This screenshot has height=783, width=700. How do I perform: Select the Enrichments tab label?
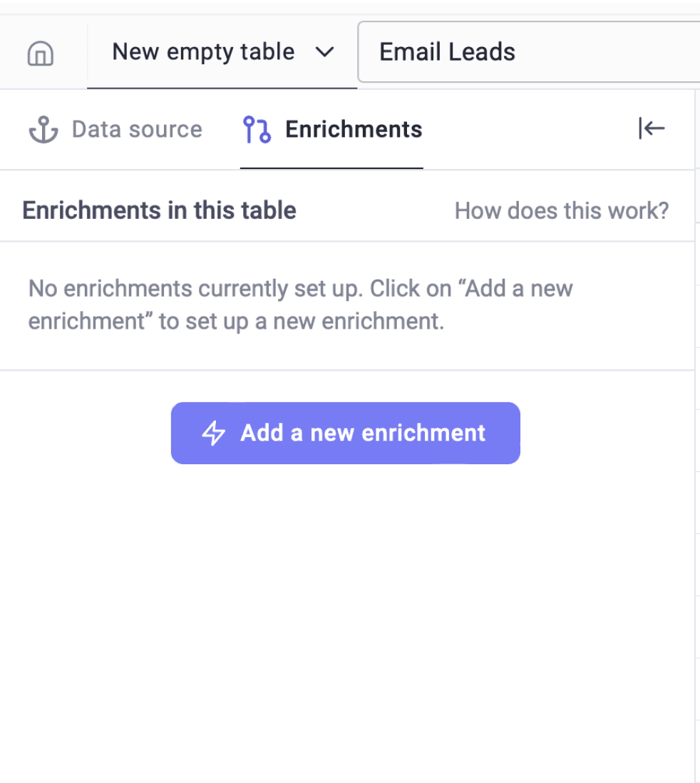(354, 129)
